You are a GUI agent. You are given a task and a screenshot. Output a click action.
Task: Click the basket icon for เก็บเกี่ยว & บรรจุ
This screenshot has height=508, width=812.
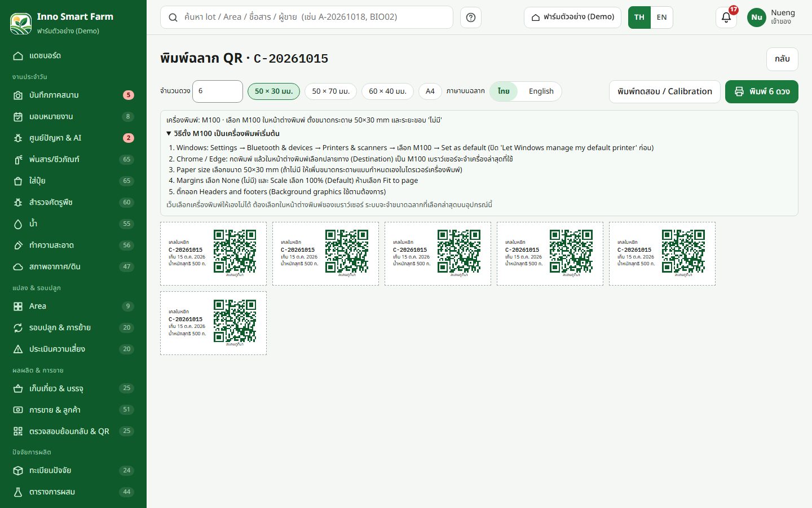[x=18, y=389]
